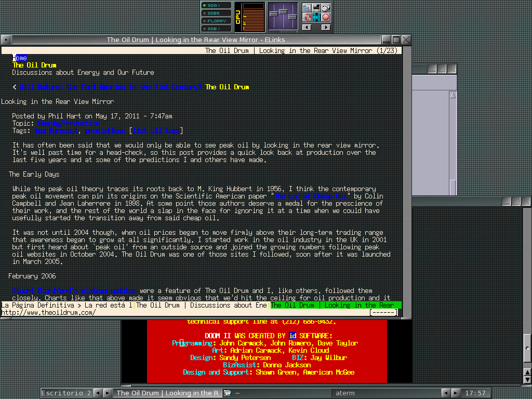Switch to the next desktop arrow beside Escritorio 2
The image size is (532, 399).
point(107,393)
